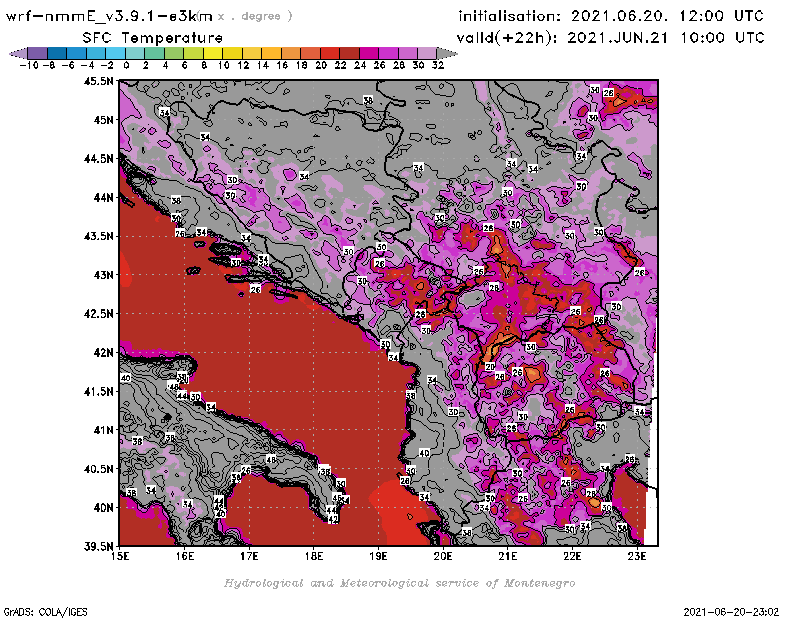Click the '15E' longitude label

[x=120, y=556]
